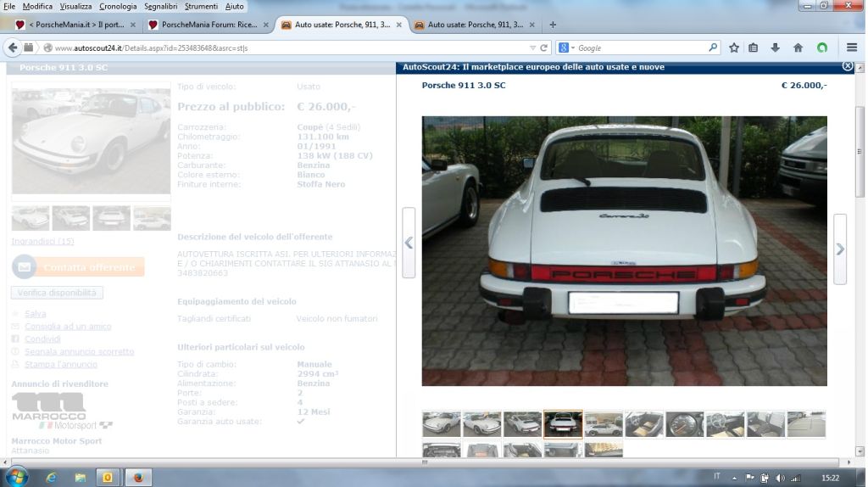The width and height of the screenshot is (868, 487).
Task: Click the Marrocco Motorsport dealer logo
Action: (61, 411)
